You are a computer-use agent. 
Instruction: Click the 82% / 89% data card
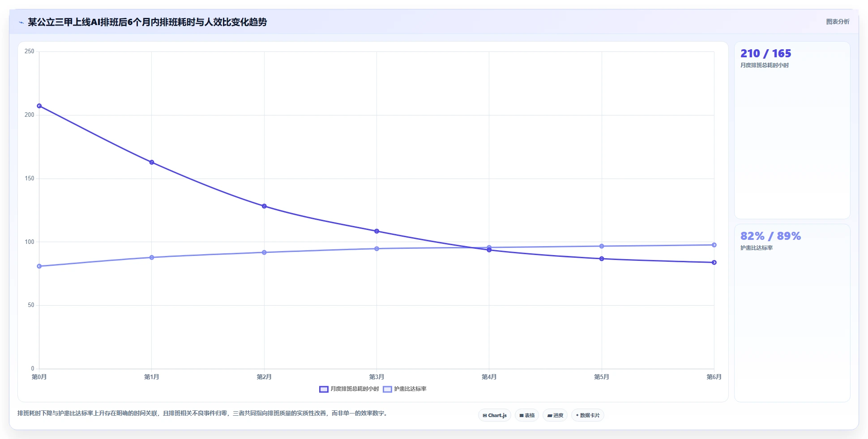pos(792,313)
